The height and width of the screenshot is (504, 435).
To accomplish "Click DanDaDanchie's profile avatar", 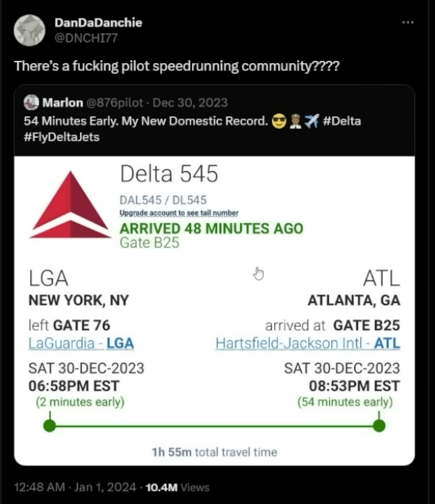I will [30, 30].
